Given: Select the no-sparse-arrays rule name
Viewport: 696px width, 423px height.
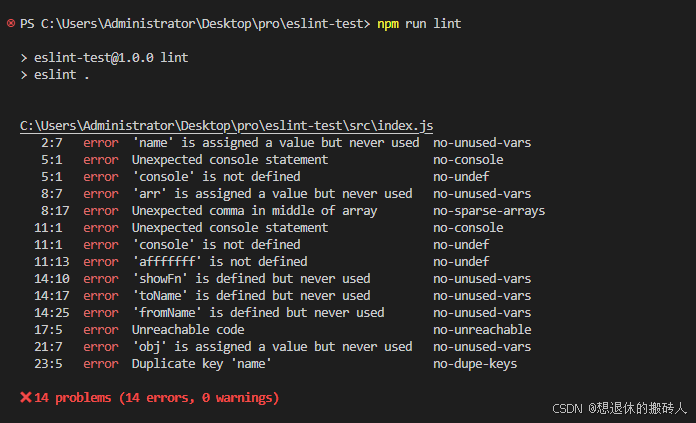Looking at the screenshot, I should [x=489, y=211].
